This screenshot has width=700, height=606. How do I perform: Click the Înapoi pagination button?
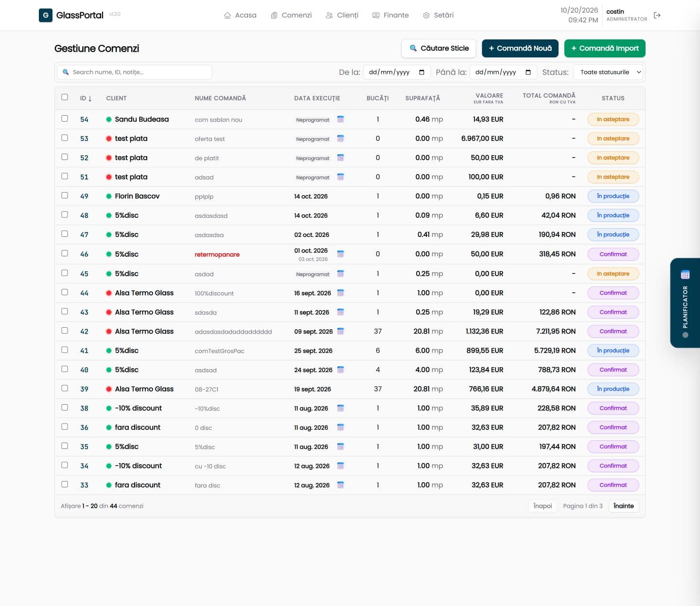pyautogui.click(x=542, y=506)
